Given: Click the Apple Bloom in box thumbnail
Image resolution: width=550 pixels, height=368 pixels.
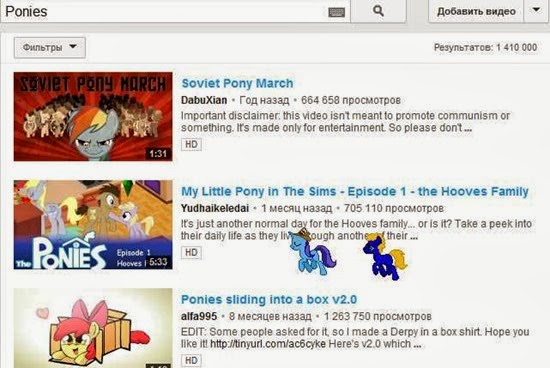Looking at the screenshot, I should (x=93, y=328).
